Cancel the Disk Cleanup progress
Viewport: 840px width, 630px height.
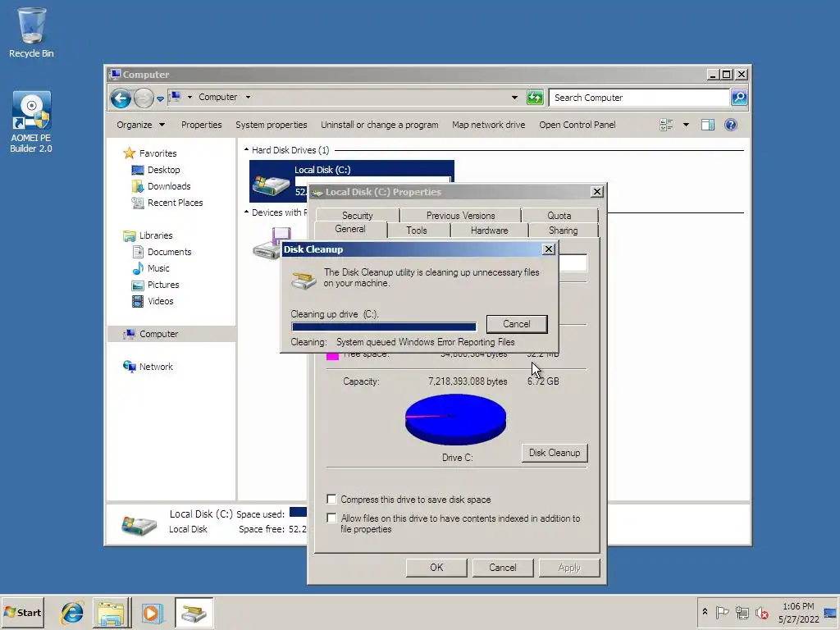[x=517, y=324]
